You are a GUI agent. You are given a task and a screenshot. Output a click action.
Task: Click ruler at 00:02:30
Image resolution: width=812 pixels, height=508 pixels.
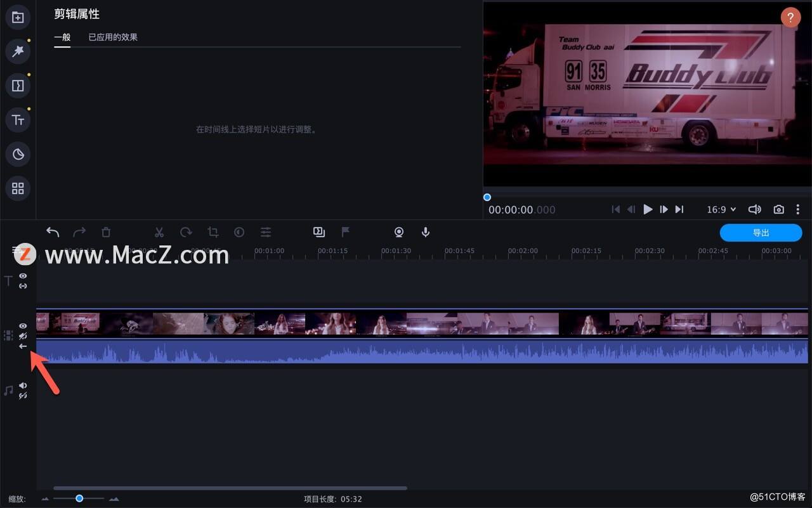click(x=650, y=251)
